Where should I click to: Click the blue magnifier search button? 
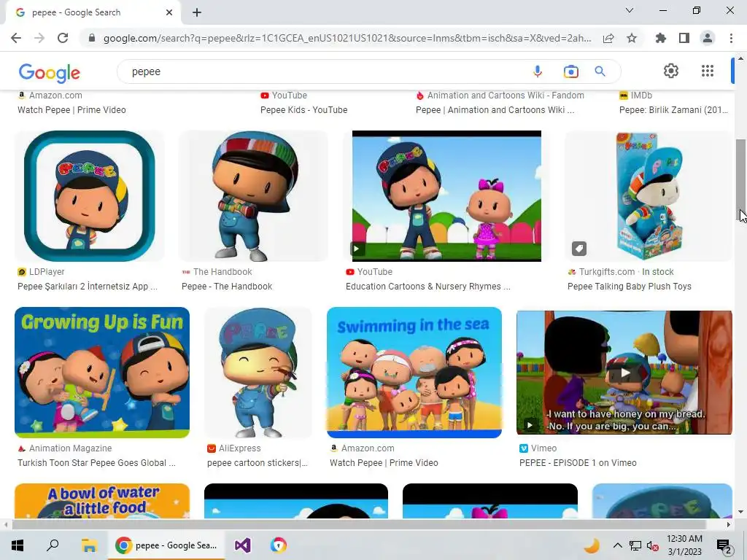[600, 71]
